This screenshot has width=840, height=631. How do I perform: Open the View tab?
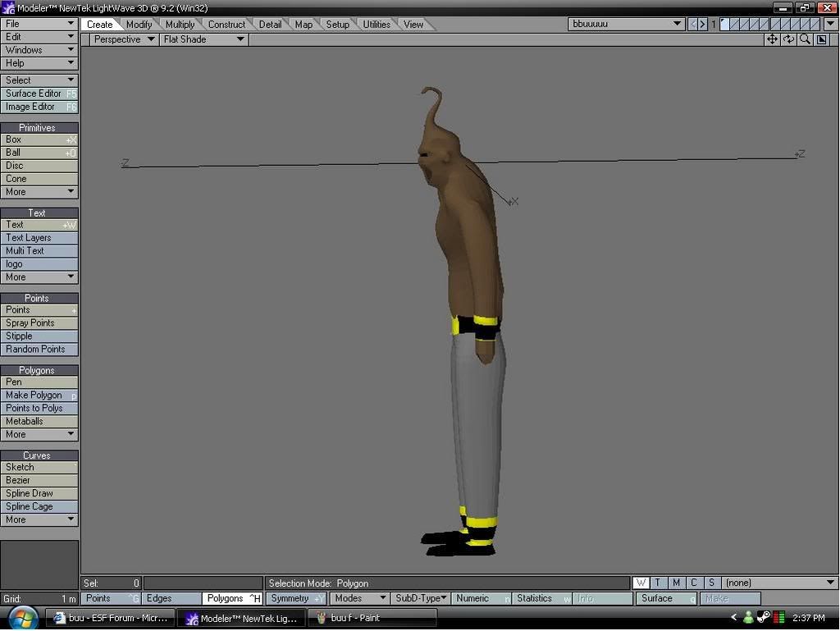(x=413, y=25)
